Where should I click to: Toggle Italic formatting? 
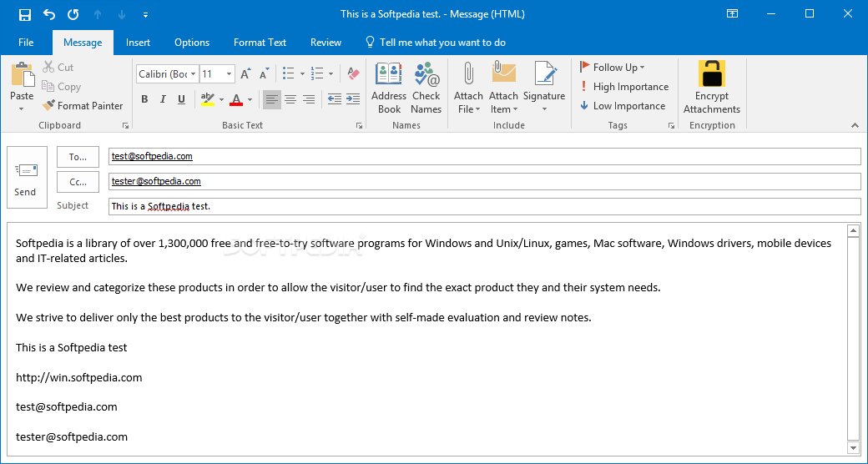tap(163, 99)
